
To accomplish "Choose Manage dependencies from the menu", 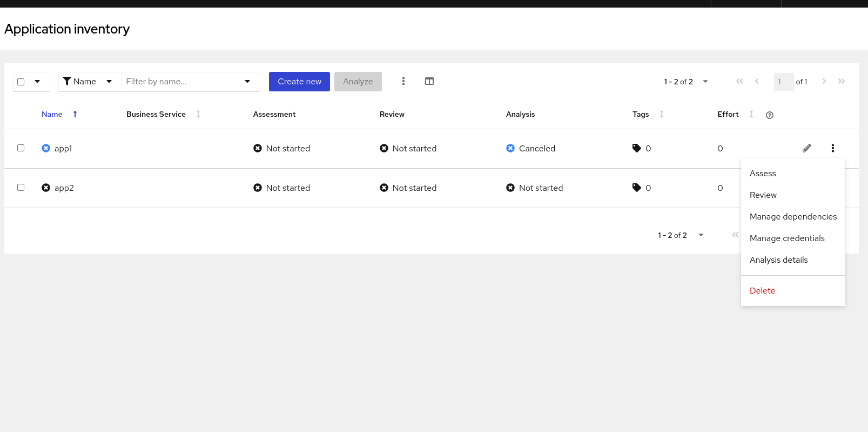I will coord(793,217).
